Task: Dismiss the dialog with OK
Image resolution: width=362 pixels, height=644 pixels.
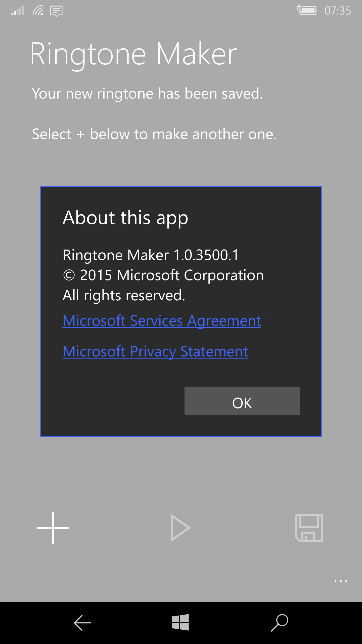Action: click(242, 401)
